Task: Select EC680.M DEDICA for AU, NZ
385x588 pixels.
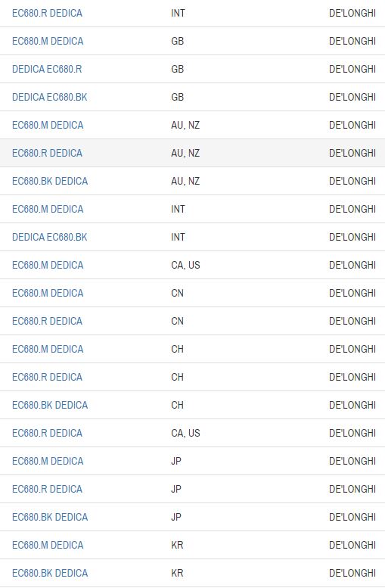Action: pyautogui.click(x=48, y=126)
